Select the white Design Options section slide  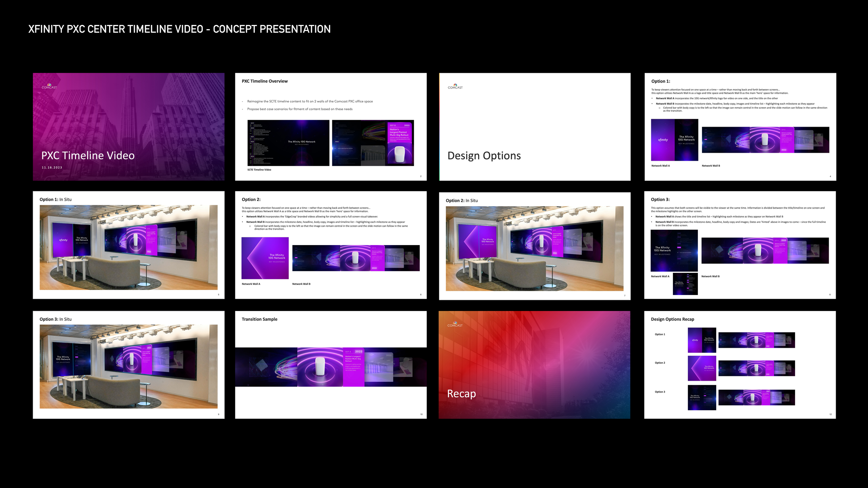coord(535,127)
